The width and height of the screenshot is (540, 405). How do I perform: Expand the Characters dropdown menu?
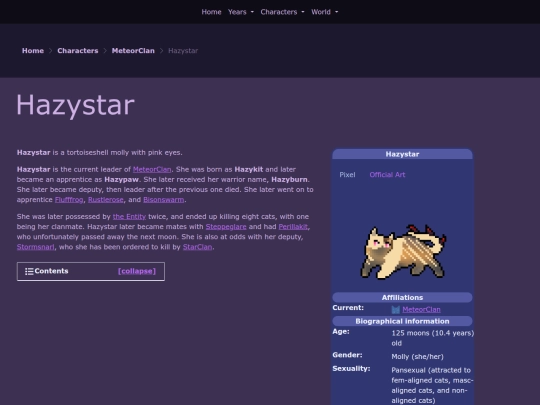point(282,12)
